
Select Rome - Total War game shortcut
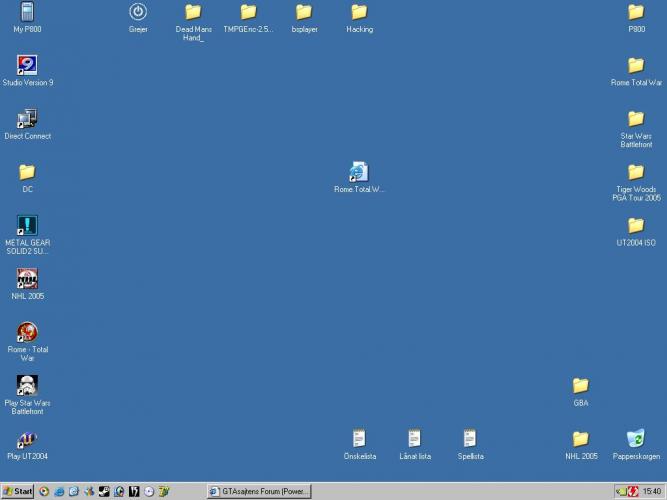click(x=27, y=332)
